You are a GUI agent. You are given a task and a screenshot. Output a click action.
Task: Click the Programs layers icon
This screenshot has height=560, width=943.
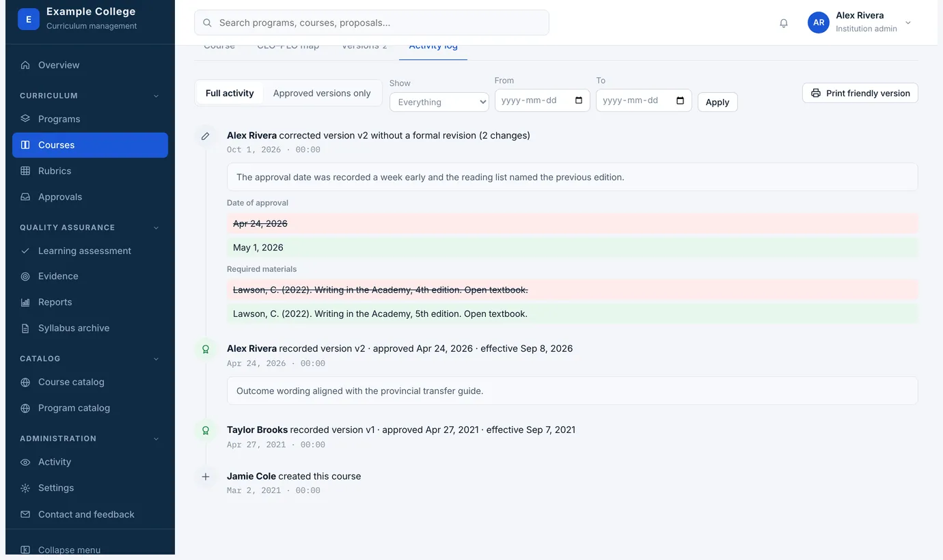point(25,119)
